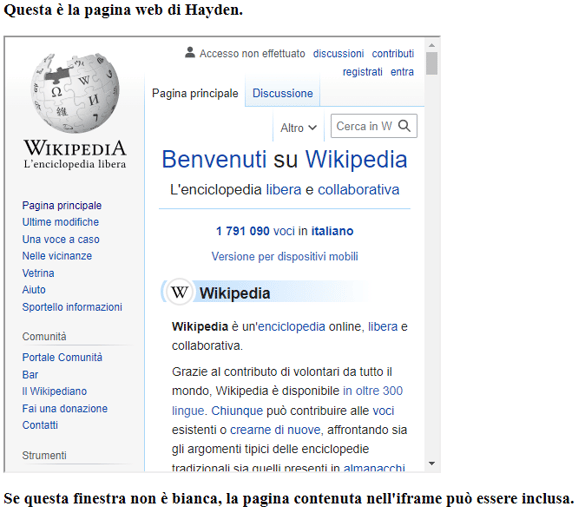The height and width of the screenshot is (513, 585).
Task: Click collaborativa link in the subtitle
Action: [359, 190]
